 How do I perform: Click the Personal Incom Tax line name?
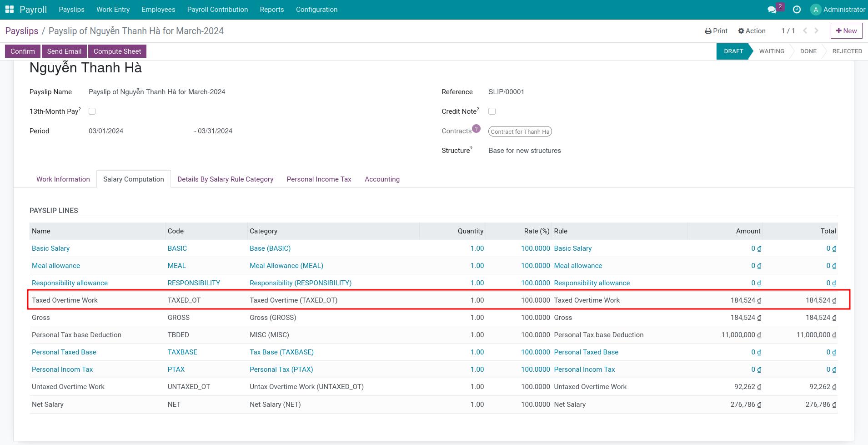tap(62, 369)
